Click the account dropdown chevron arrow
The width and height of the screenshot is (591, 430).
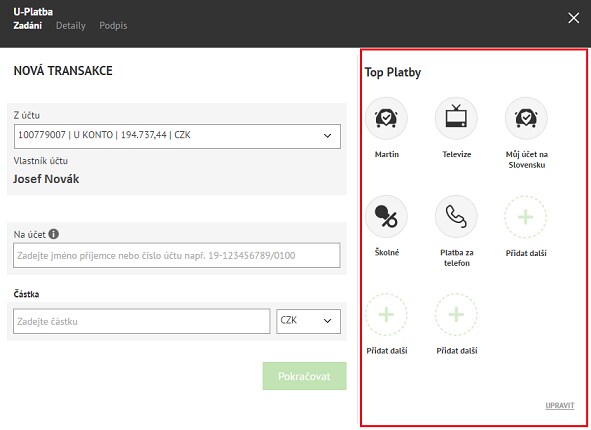(328, 136)
